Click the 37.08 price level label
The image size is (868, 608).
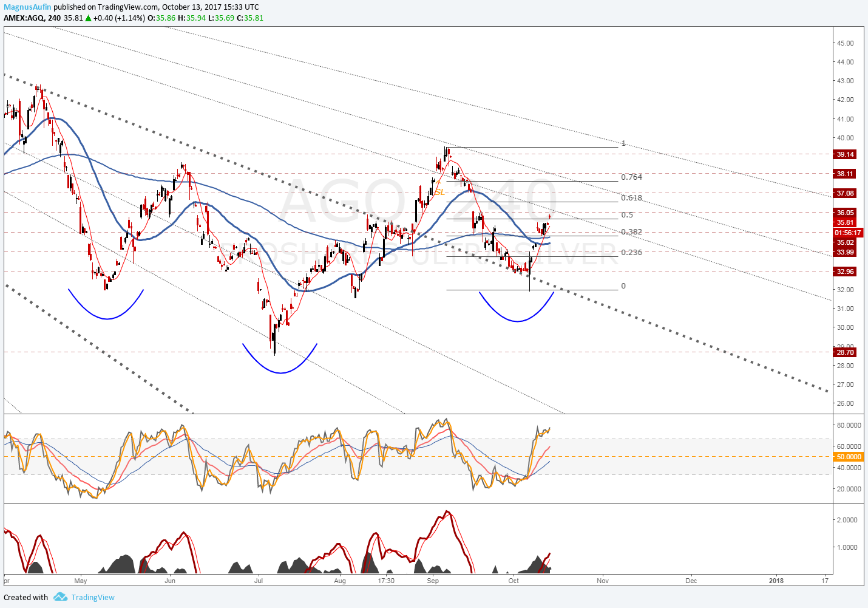[846, 193]
